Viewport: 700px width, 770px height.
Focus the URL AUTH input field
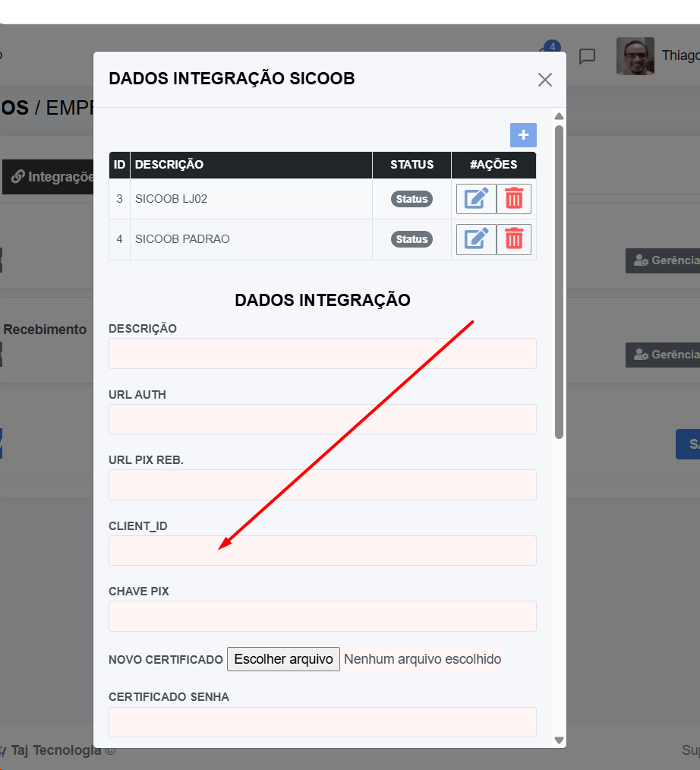(322, 419)
